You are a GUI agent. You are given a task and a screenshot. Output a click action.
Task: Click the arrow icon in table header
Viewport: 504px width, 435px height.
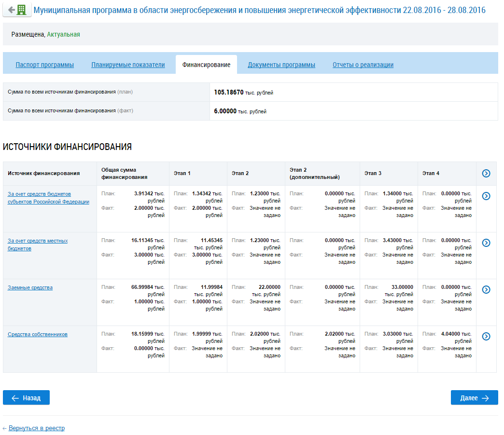(486, 174)
